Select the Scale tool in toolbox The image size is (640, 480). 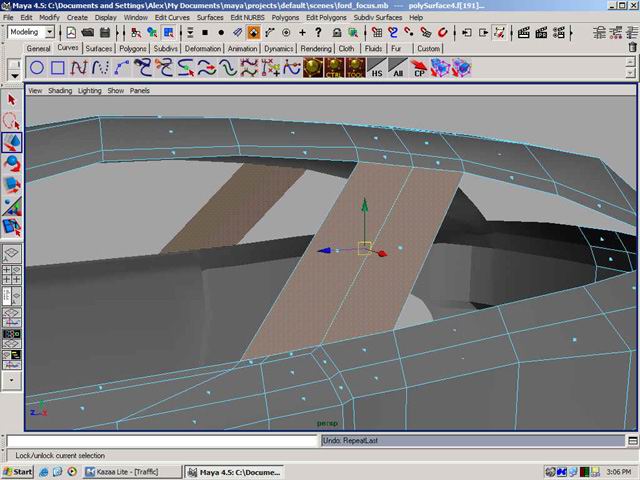point(12,185)
